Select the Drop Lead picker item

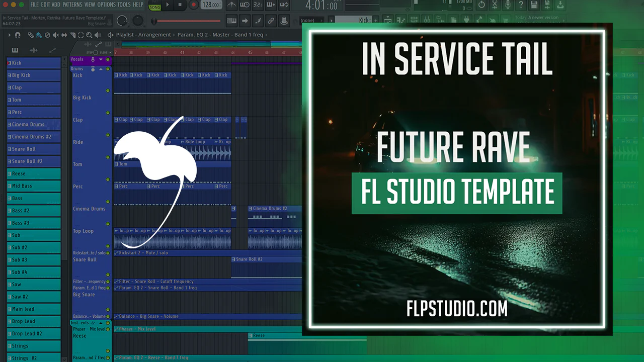[34, 321]
